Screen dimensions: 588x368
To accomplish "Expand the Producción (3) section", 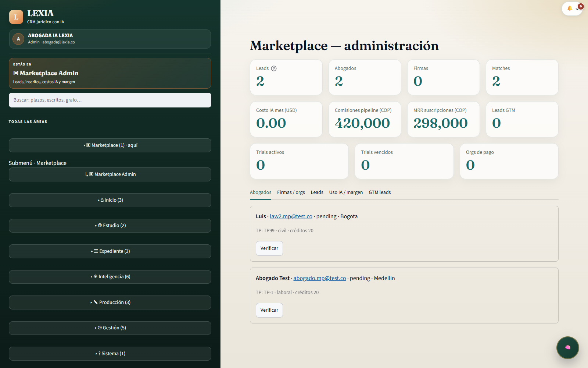I will coord(110,302).
